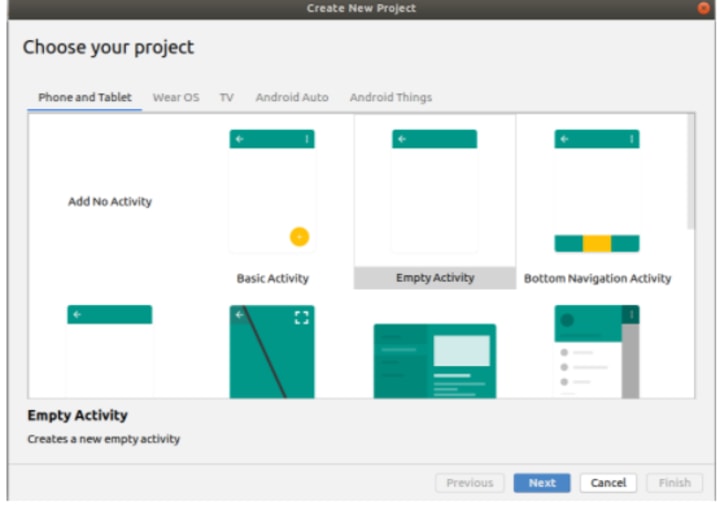Viewport: 720px width, 523px height.
Task: Click the fullscreen expand icon in fullscreen template
Action: point(302,318)
